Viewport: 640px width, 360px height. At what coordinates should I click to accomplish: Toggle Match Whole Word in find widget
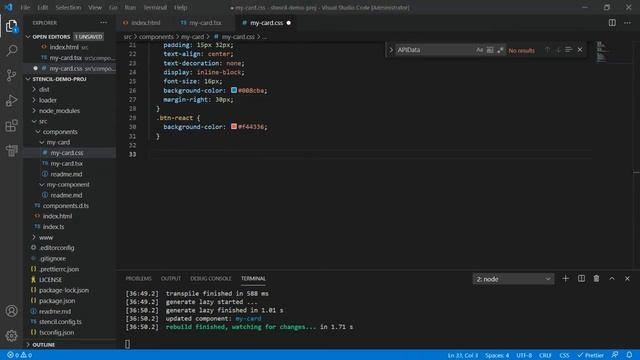[x=490, y=50]
